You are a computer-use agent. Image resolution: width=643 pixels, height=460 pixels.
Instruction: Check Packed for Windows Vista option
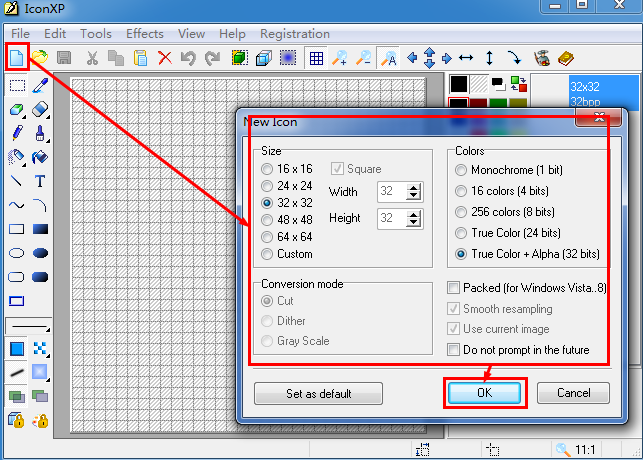click(527, 288)
